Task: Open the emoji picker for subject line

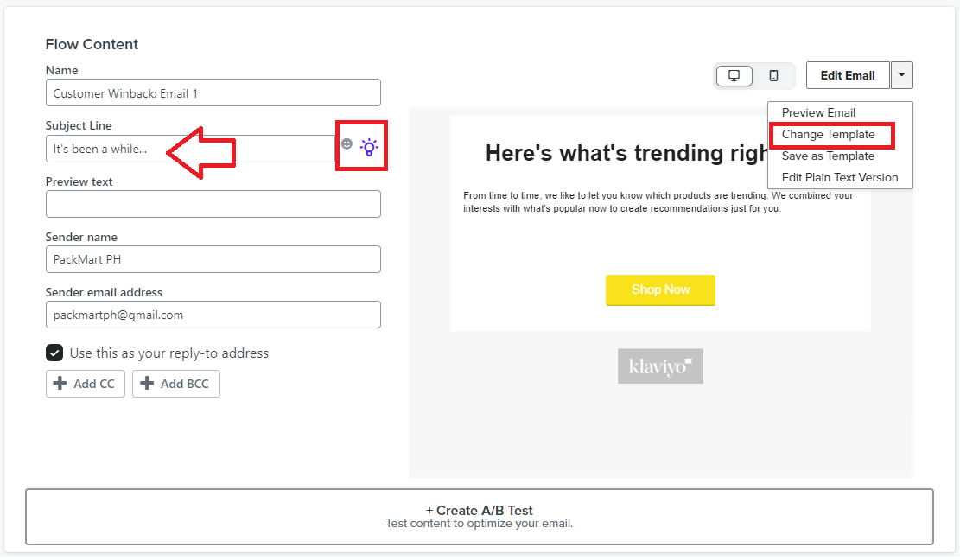Action: pos(346,143)
